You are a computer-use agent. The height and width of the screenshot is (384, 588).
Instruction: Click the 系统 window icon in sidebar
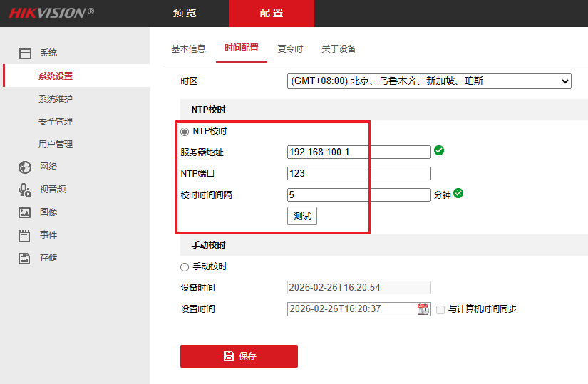25,53
